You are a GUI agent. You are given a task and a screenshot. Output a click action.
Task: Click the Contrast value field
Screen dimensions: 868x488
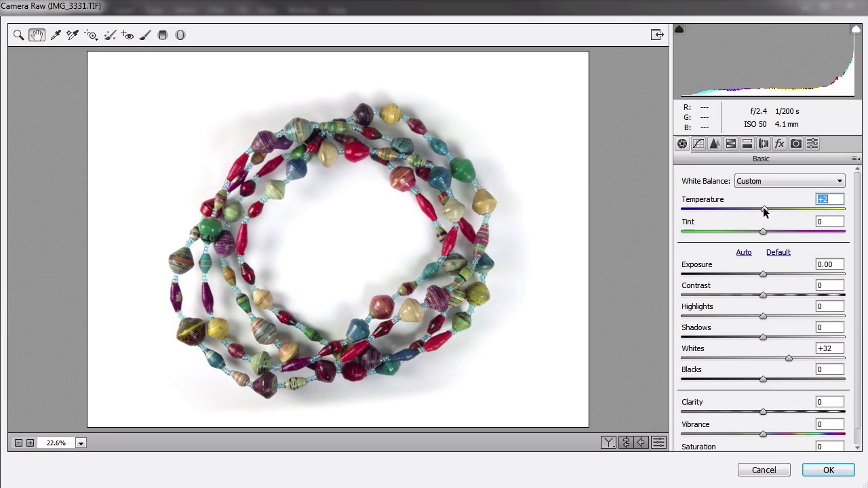[x=830, y=285]
